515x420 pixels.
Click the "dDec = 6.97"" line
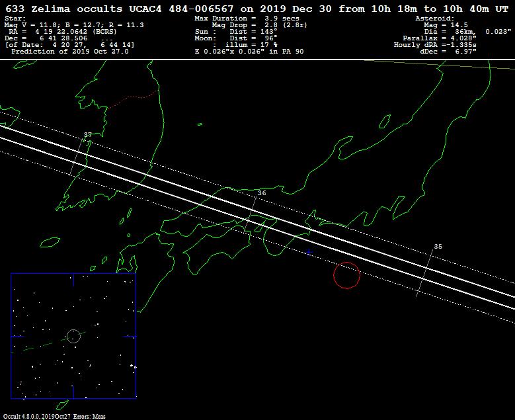coord(448,52)
